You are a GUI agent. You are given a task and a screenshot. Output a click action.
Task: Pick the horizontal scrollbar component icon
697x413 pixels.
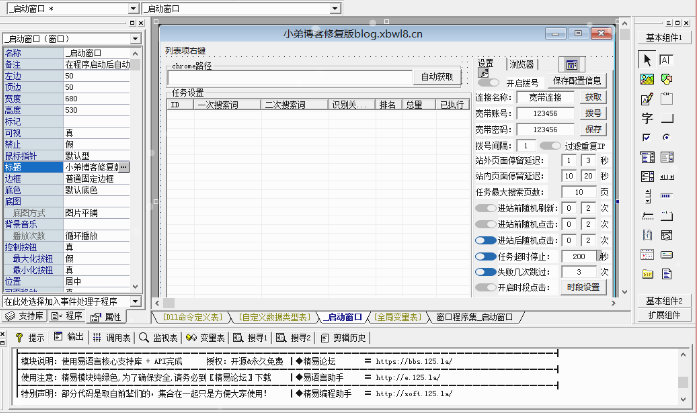coord(666,176)
